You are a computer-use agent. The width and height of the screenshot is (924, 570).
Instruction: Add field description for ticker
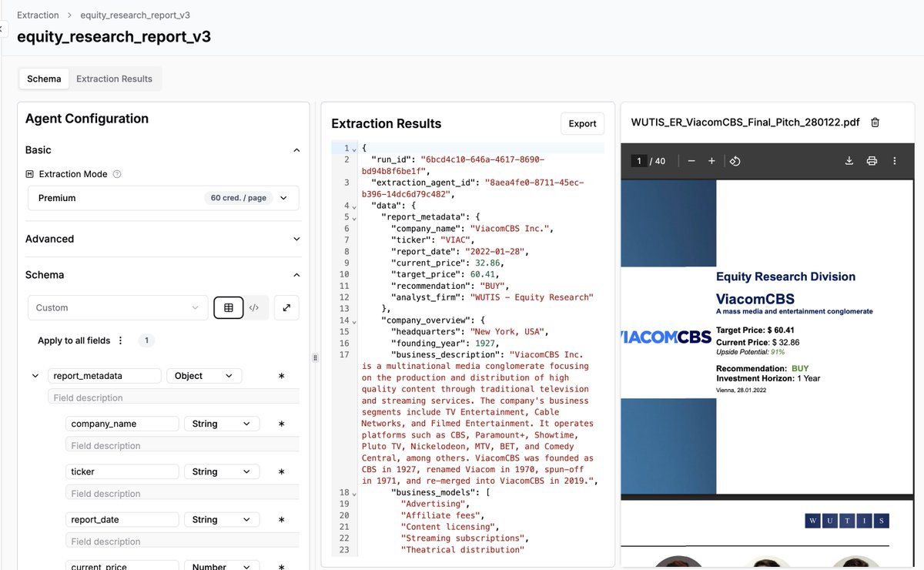point(182,493)
